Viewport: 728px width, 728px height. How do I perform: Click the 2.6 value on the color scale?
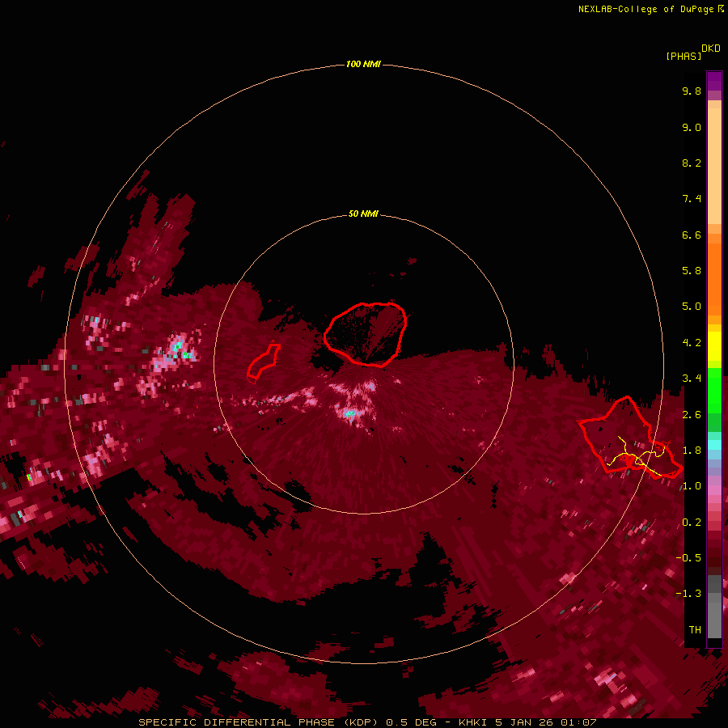[x=692, y=415]
